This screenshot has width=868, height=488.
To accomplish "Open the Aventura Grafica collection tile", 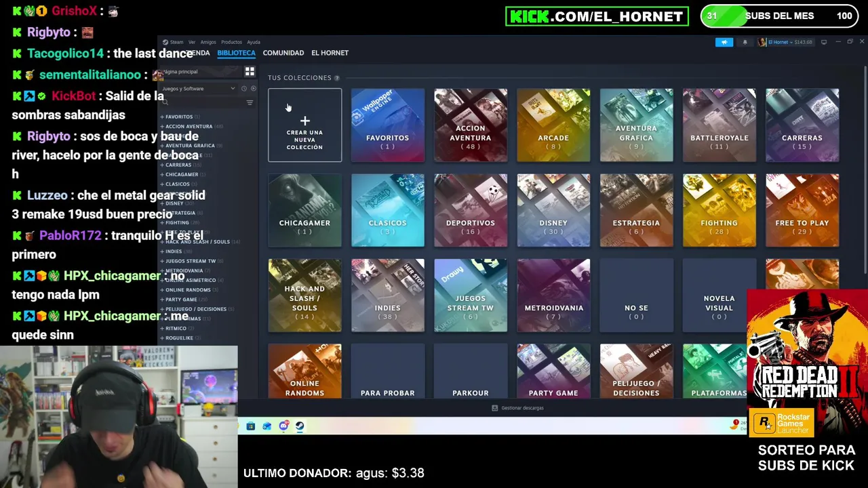I will click(636, 125).
